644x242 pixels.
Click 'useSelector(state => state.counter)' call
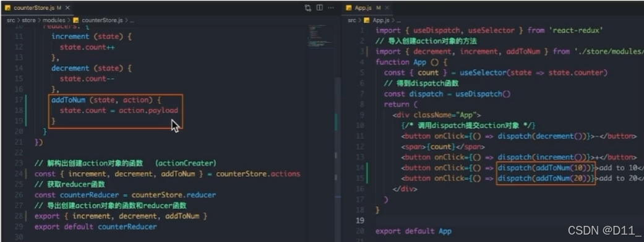(x=533, y=72)
